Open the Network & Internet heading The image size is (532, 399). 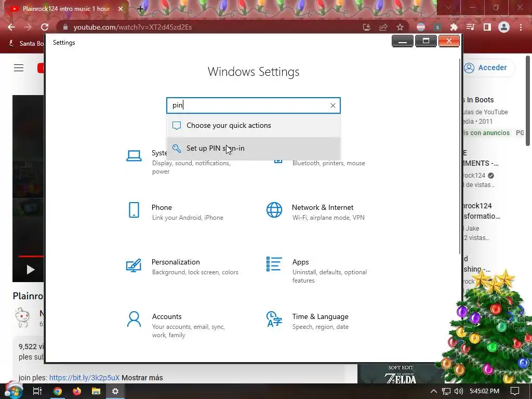[x=322, y=207]
